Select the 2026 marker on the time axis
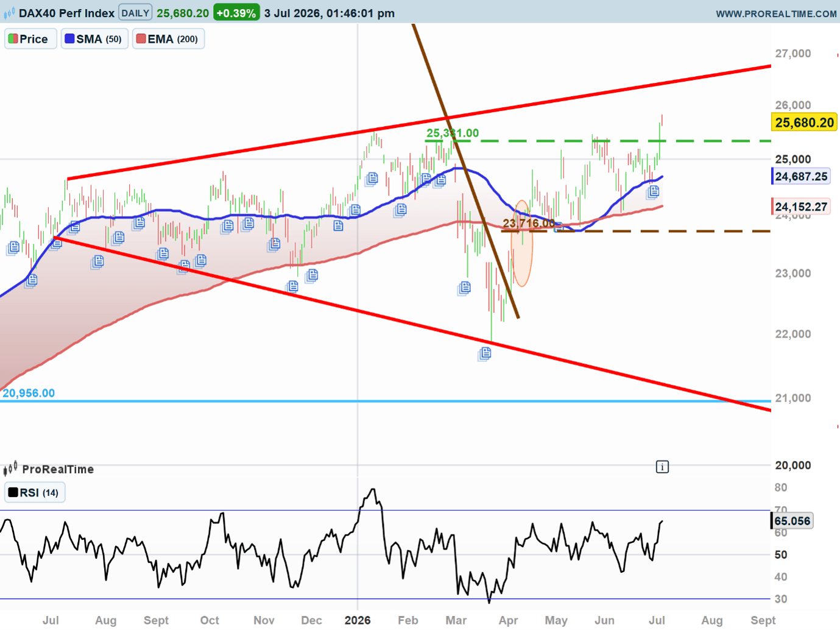This screenshot has width=840, height=630. coord(358,620)
